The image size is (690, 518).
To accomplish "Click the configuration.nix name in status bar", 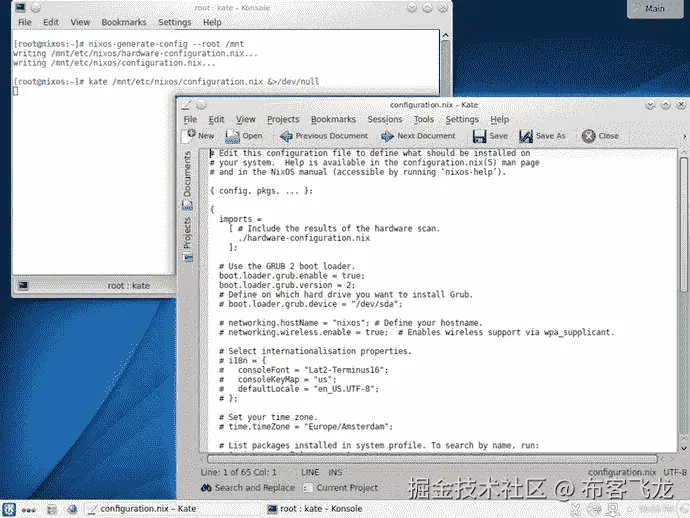I will point(622,472).
